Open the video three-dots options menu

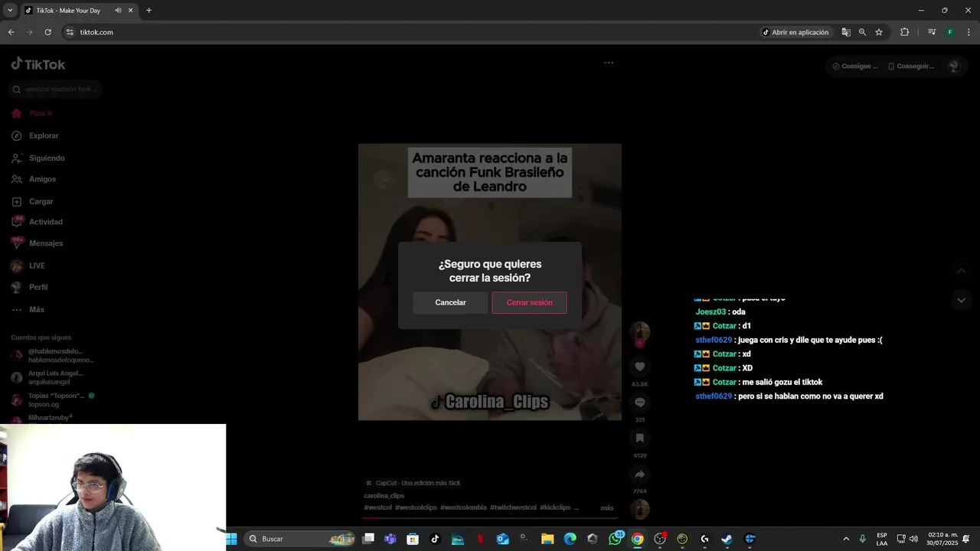click(609, 63)
